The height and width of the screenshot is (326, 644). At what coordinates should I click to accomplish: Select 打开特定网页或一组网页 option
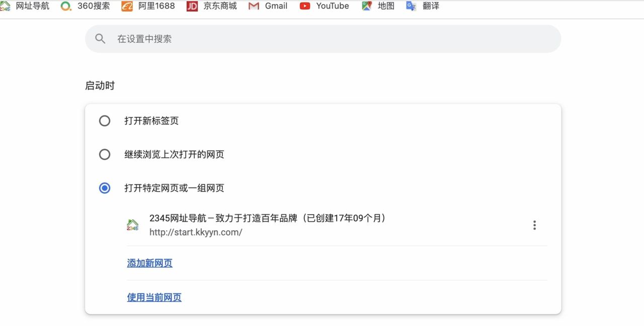(104, 188)
